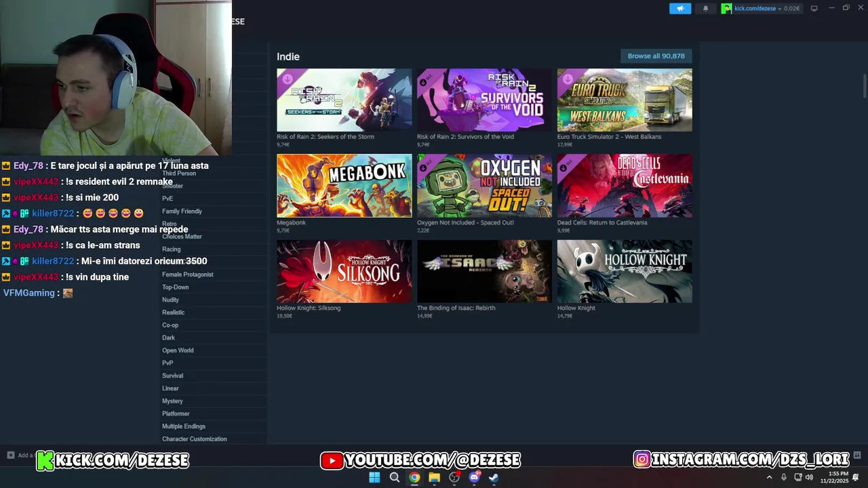
Task: Show hidden system tray icons
Action: tap(769, 477)
